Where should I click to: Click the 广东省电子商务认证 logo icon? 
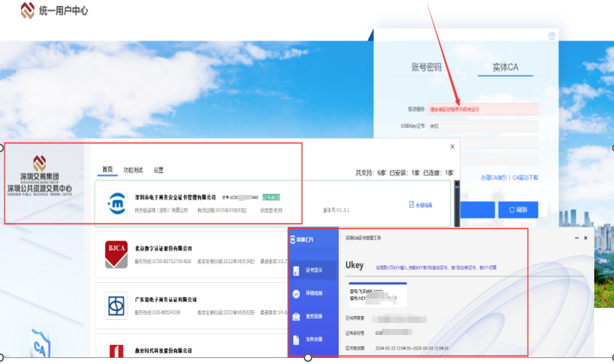point(116,305)
